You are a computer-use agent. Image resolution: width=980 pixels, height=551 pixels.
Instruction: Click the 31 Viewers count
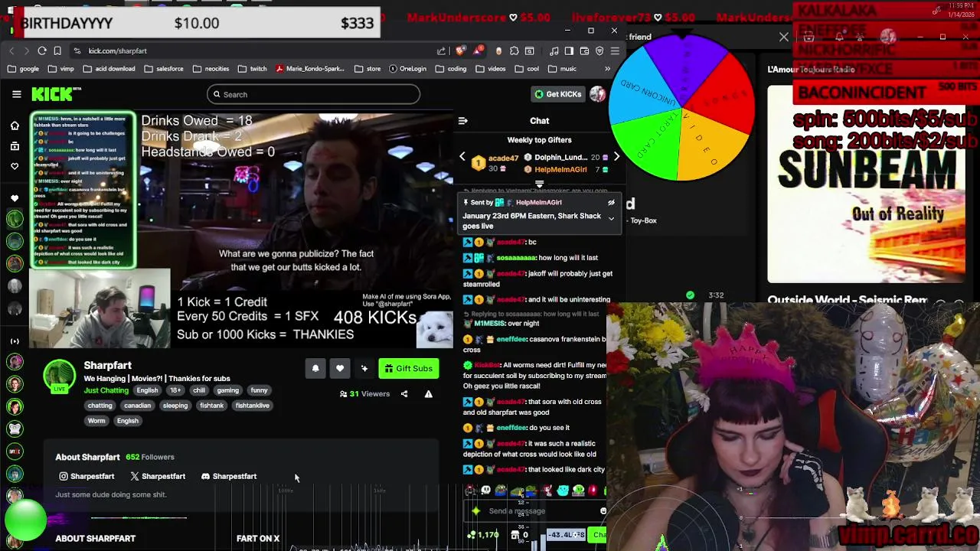pos(364,394)
